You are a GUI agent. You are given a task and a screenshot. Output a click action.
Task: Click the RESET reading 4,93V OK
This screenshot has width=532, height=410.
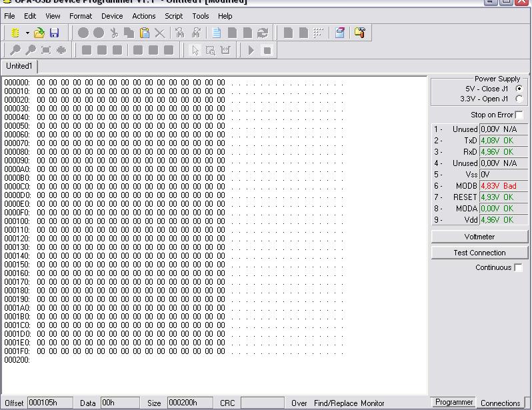click(x=503, y=197)
